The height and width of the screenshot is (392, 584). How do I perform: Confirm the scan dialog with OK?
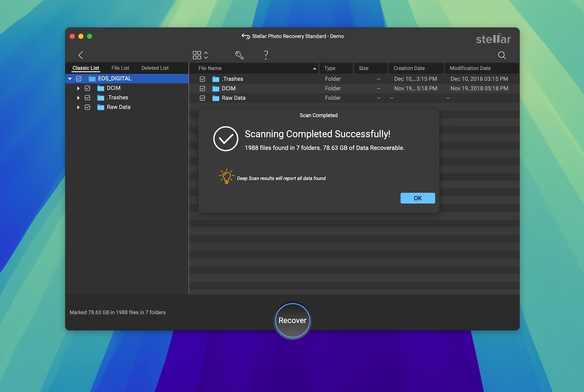pyautogui.click(x=418, y=198)
